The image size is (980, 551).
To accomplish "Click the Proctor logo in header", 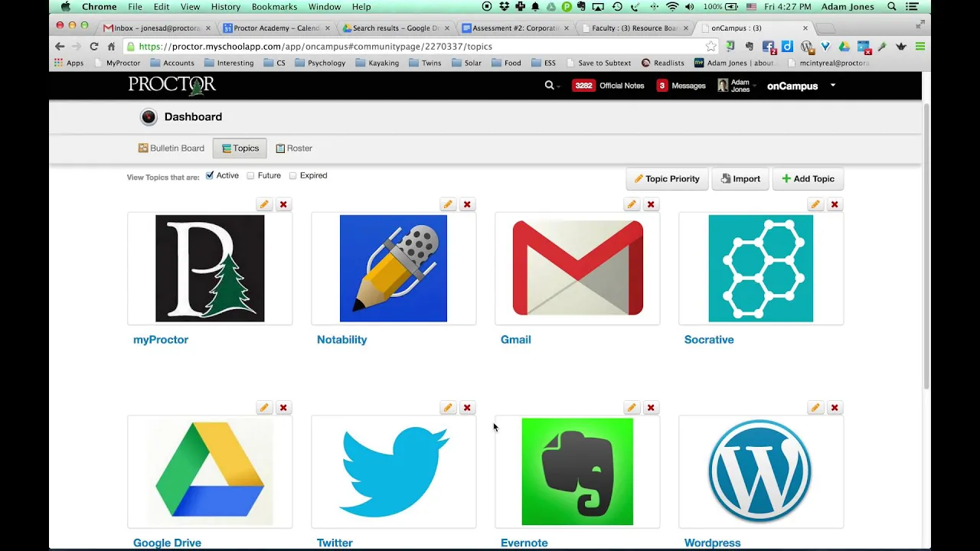I will 172,85.
